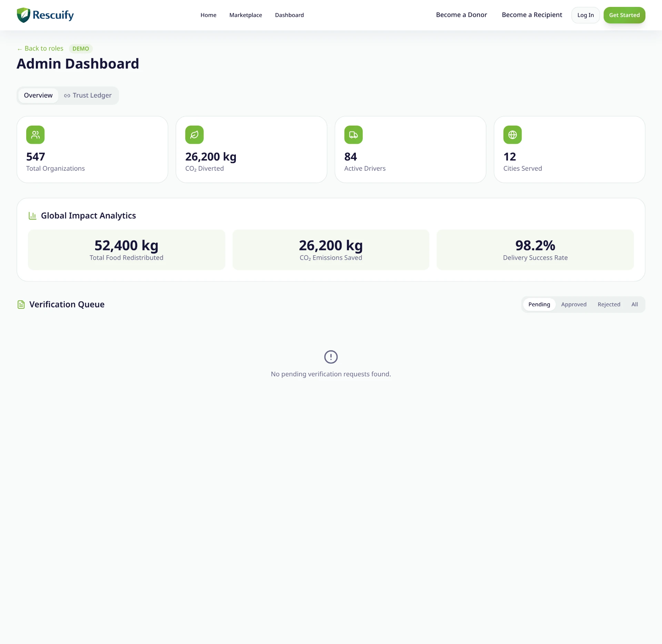The width and height of the screenshot is (662, 644).
Task: Click the CO₂ Emissions Saved tile
Action: (x=331, y=250)
